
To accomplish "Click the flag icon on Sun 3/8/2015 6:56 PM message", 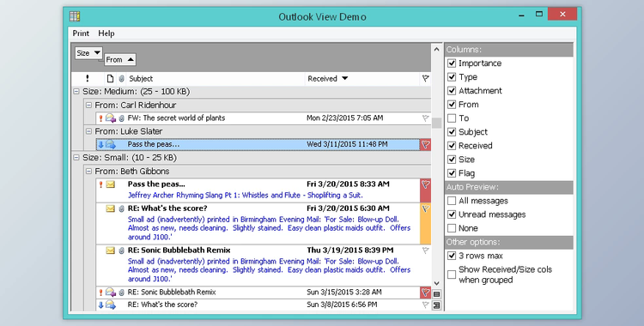I will tap(426, 305).
